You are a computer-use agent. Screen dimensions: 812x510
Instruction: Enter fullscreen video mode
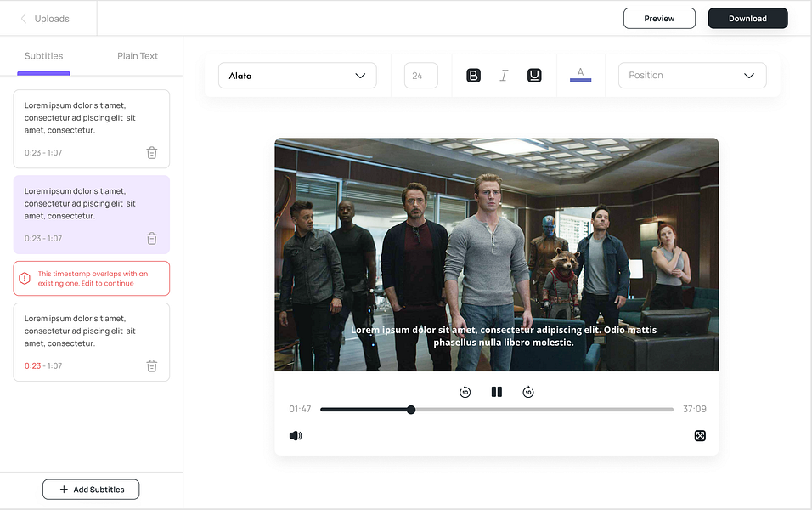tap(700, 436)
